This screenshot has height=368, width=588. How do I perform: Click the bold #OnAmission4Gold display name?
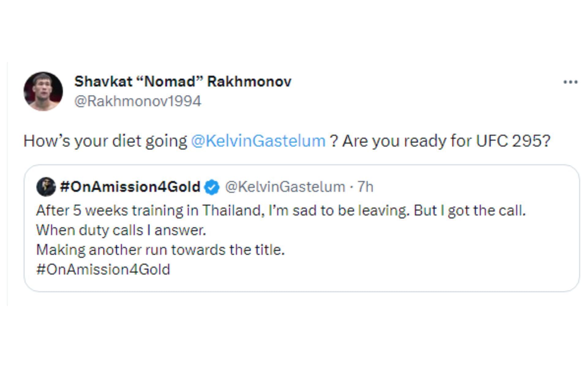coord(130,187)
